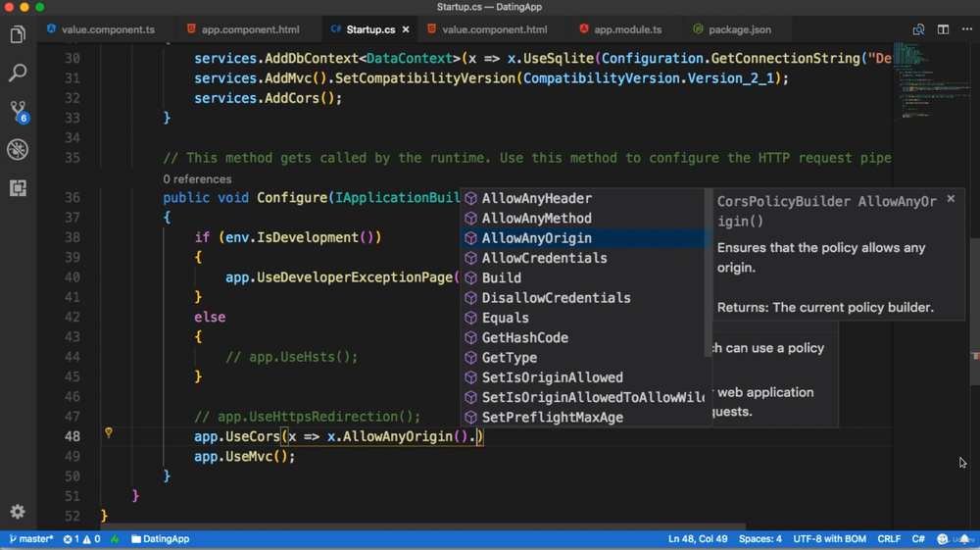Split the editor to the right
This screenshot has width=980, height=550.
pos(943,29)
